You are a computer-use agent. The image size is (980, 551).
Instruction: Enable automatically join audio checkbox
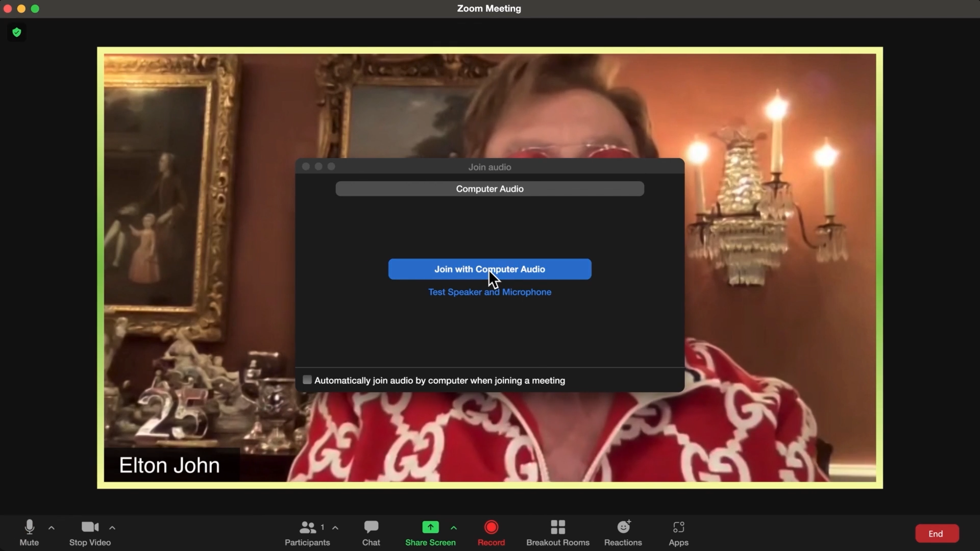(307, 380)
